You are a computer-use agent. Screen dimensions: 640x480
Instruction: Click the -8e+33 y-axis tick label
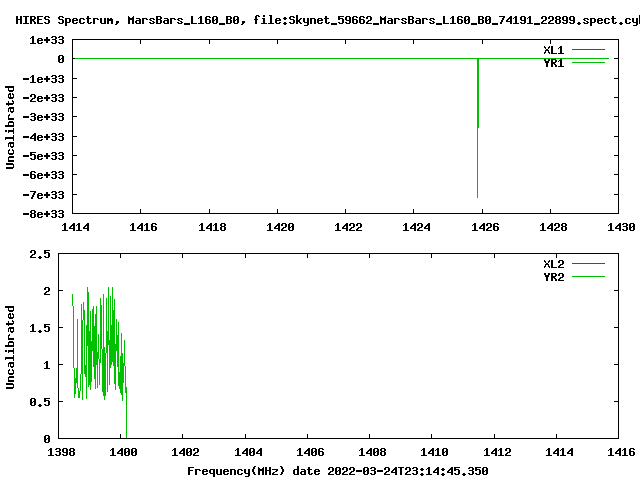pyautogui.click(x=44, y=214)
